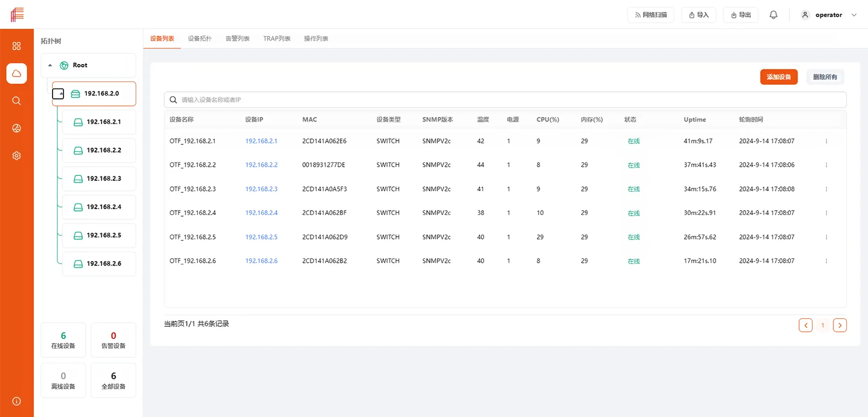Collapse the 192.168.2.0 subnet node
This screenshot has width=868, height=417.
58,94
